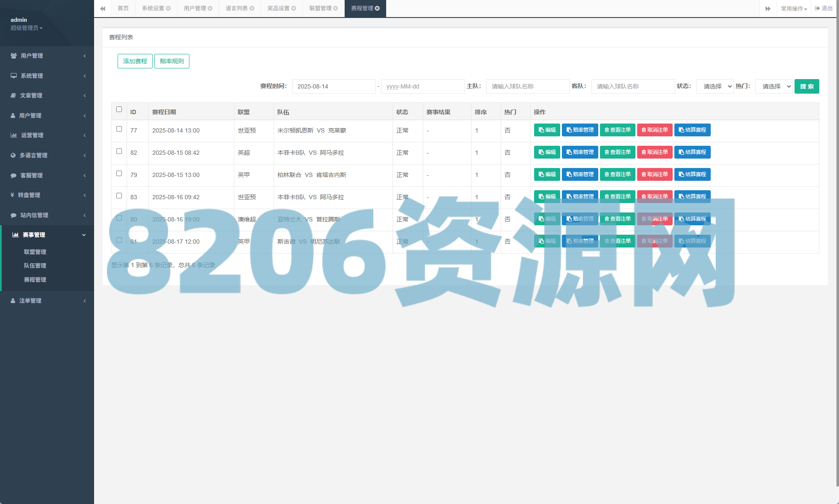Open 队伍管理 submenu item in sidebar

tap(35, 265)
